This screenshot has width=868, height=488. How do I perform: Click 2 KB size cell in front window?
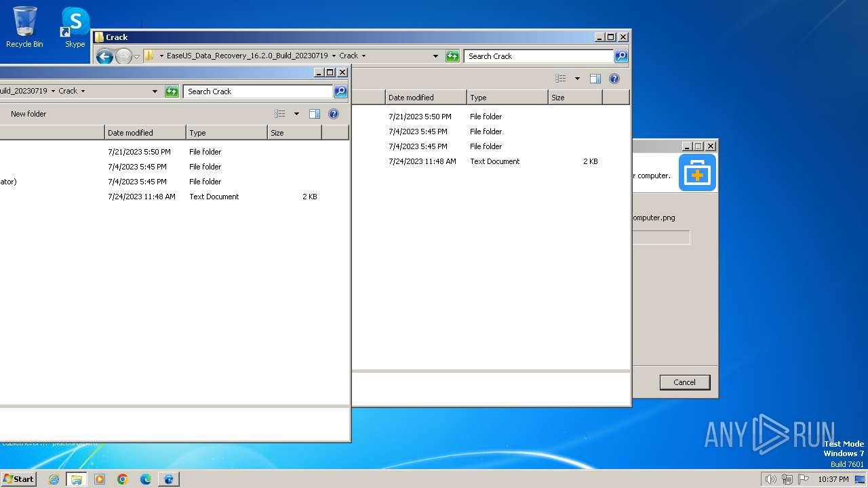tap(310, 197)
